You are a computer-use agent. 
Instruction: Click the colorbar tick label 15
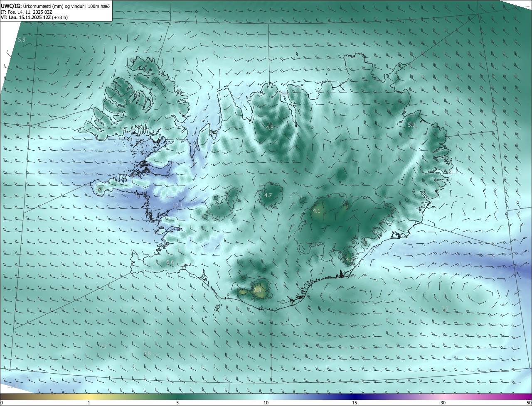point(355,403)
